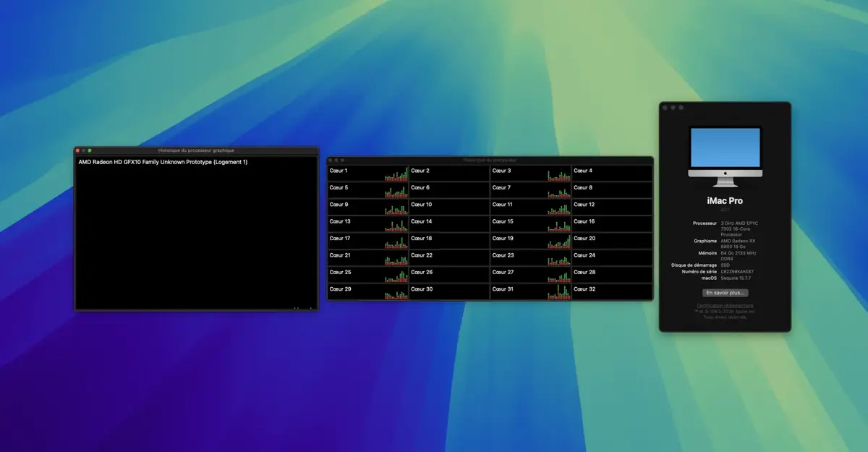Click the En savoir plus… button
This screenshot has width=868, height=452.
pos(725,293)
